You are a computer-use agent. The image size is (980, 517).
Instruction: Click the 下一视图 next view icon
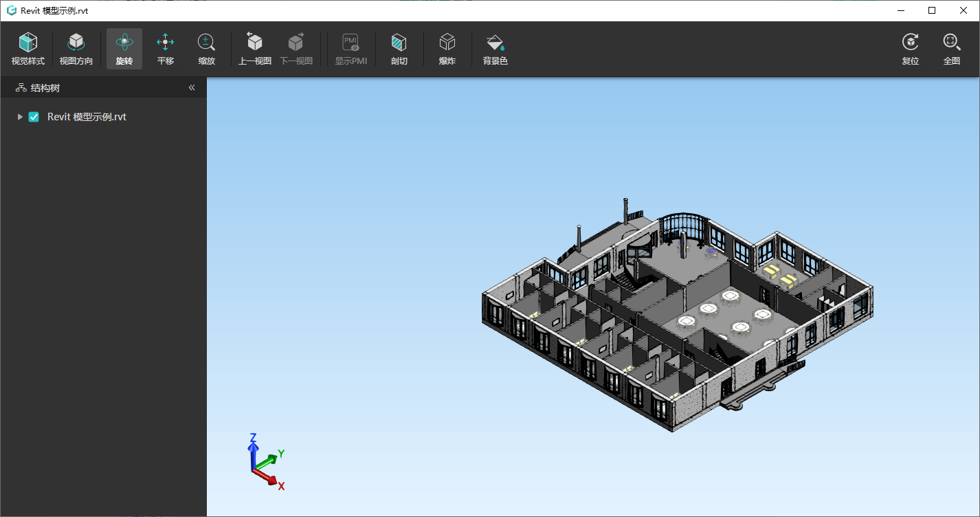[296, 49]
